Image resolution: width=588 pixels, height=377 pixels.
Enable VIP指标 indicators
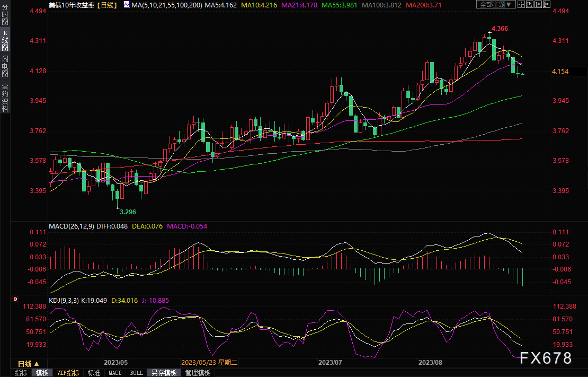coord(68,373)
